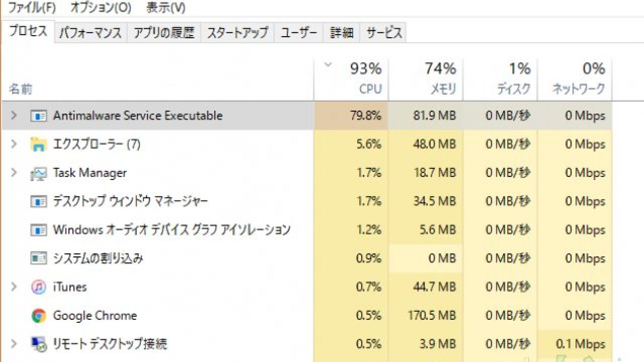Image resolution: width=644 pixels, height=362 pixels.
Task: Select the エクスプローラー (7) row name
Action: 97,144
